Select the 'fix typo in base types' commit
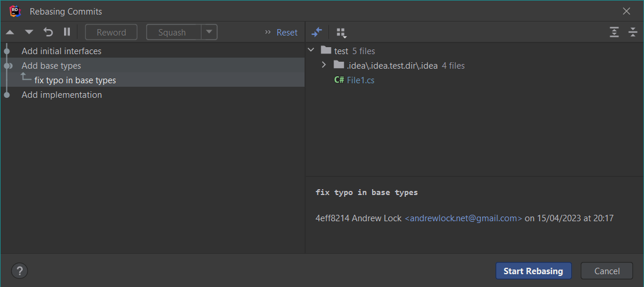644x287 pixels. click(153, 80)
